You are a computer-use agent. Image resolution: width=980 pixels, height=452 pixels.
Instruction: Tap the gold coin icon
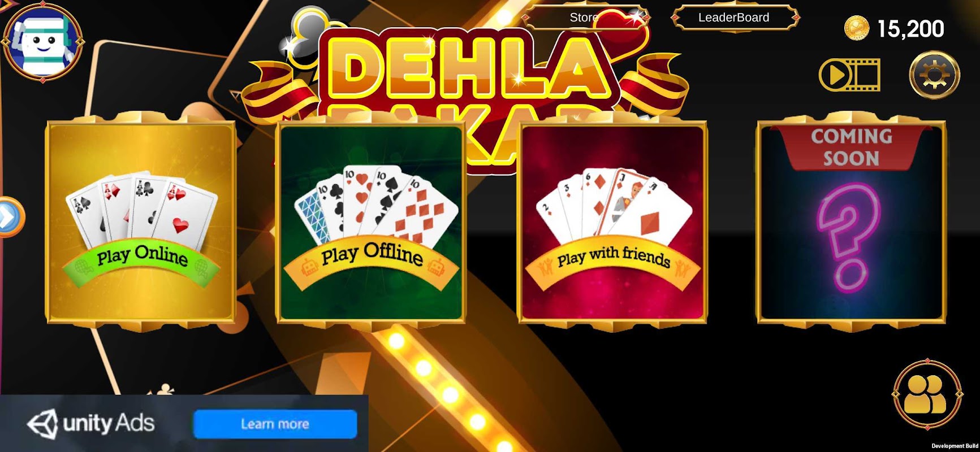856,28
